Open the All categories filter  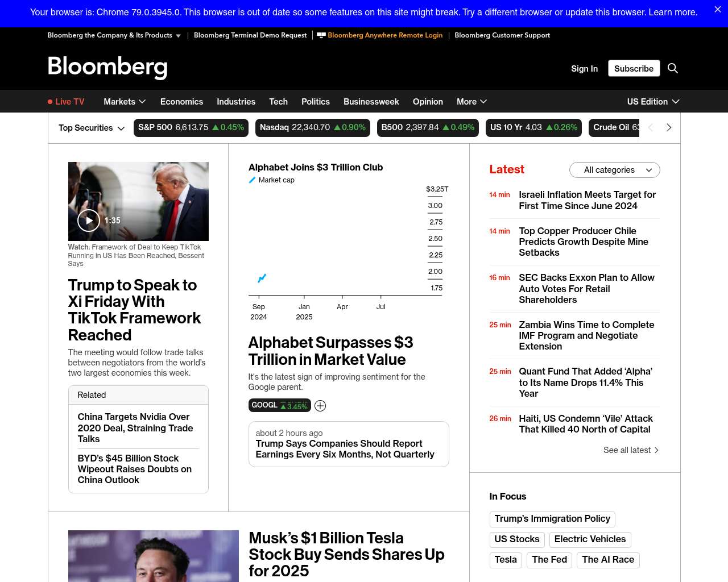[615, 170]
